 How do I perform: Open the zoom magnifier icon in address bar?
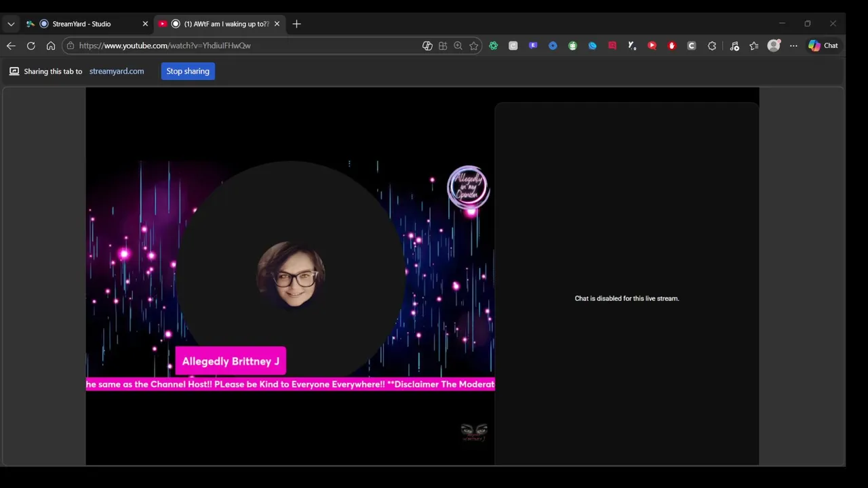(458, 45)
